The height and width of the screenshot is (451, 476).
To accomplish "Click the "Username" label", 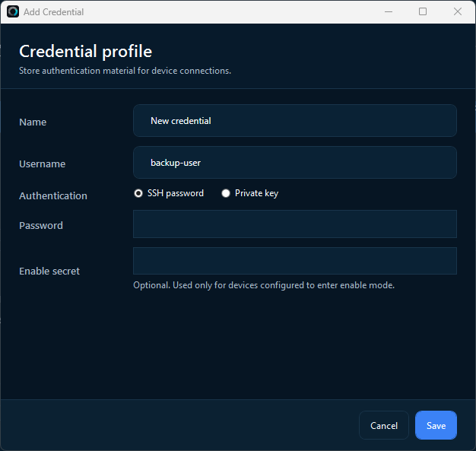I will tap(42, 164).
